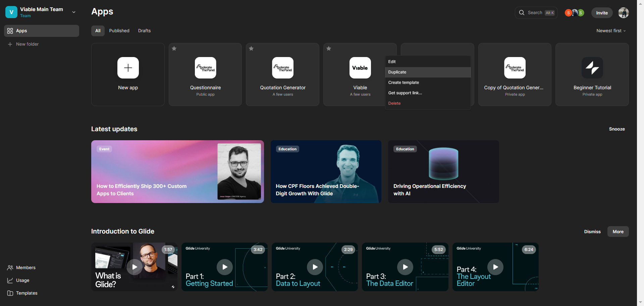Screen dimensions: 644x306
Task: Switch to the All tab
Action: tap(98, 31)
